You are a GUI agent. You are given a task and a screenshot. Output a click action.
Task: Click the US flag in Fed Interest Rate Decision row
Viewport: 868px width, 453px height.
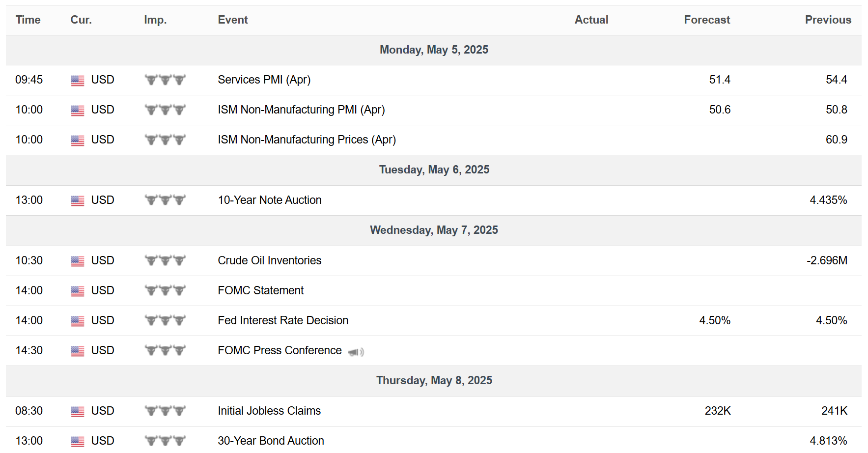78,321
